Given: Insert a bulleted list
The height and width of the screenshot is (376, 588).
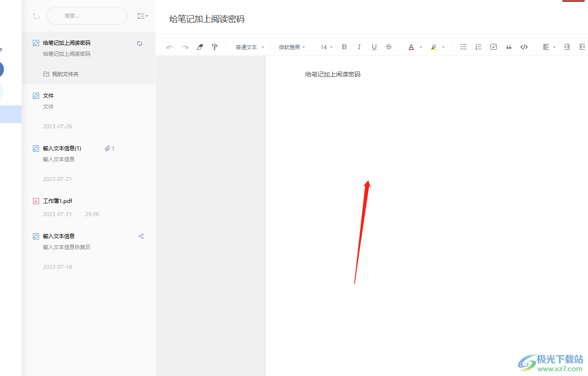Looking at the screenshot, I should click(463, 47).
